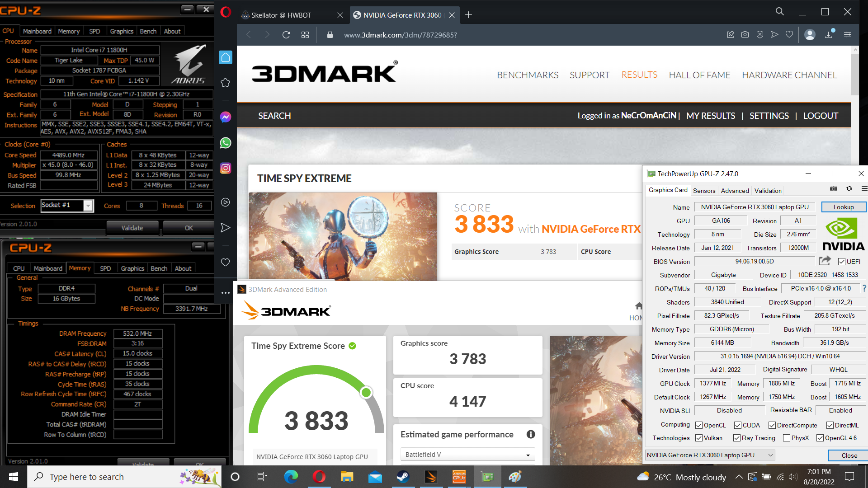Open Mainboard tab in top CPU-Z window

coord(37,31)
